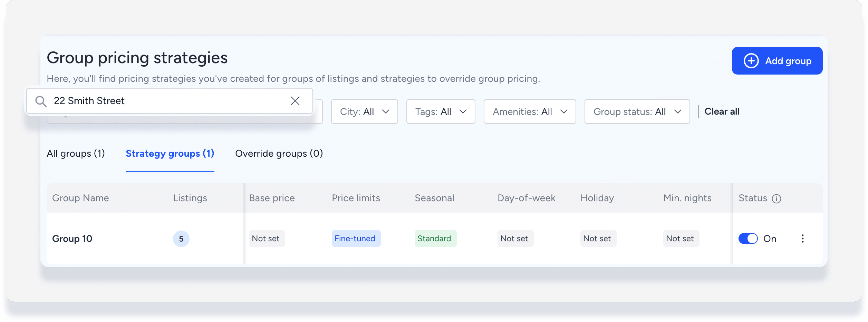Click the Fine-tuned price limits badge

pyautogui.click(x=356, y=238)
